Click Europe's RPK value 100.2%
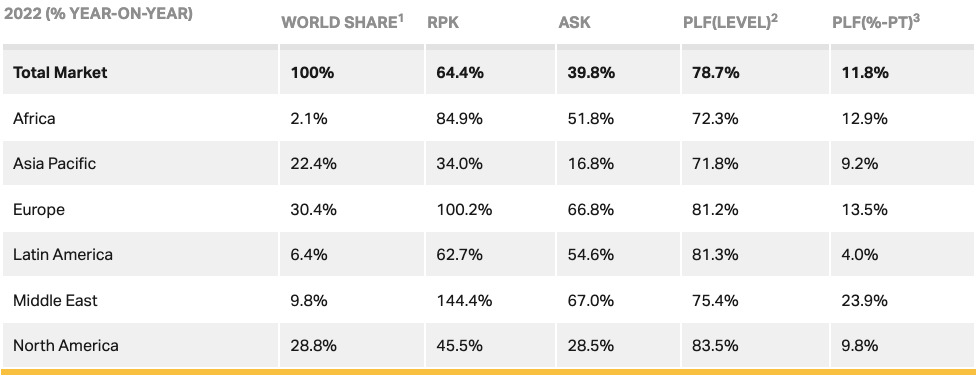977x379 pixels. pyautogui.click(x=464, y=209)
